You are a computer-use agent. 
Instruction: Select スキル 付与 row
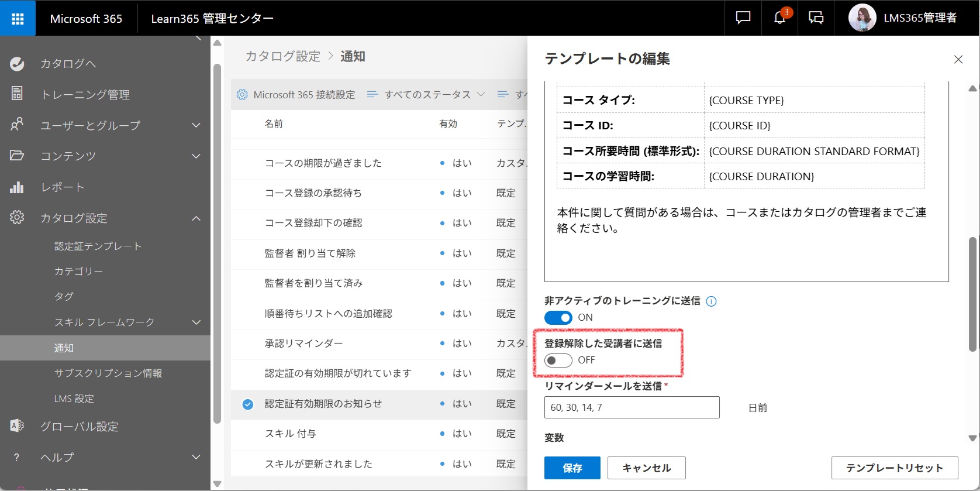click(x=379, y=434)
